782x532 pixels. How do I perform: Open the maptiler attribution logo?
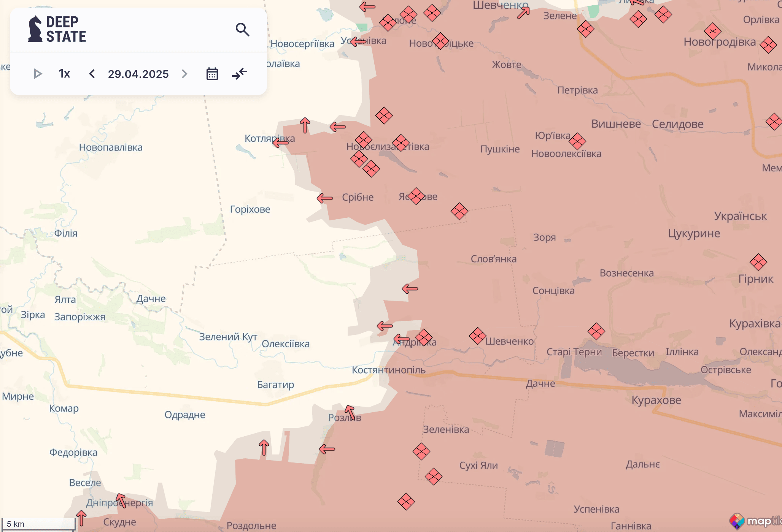tap(755, 521)
